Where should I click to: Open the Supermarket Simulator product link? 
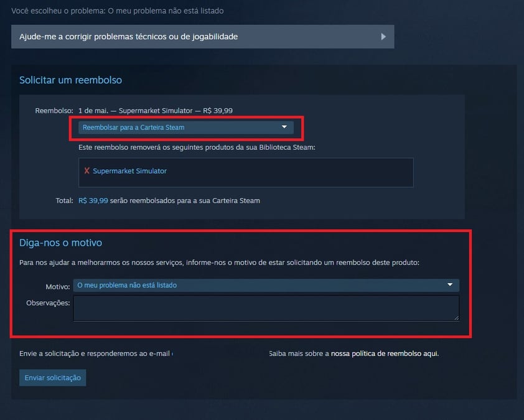(x=129, y=170)
